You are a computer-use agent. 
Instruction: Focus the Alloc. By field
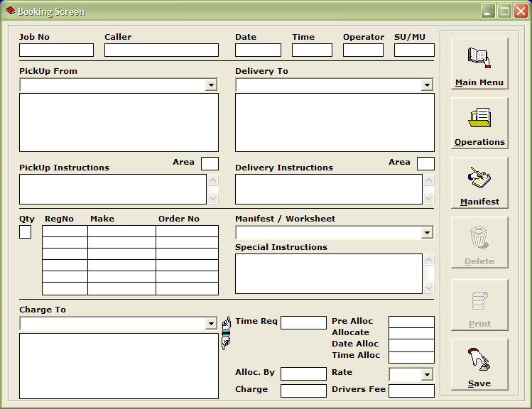coord(304,373)
